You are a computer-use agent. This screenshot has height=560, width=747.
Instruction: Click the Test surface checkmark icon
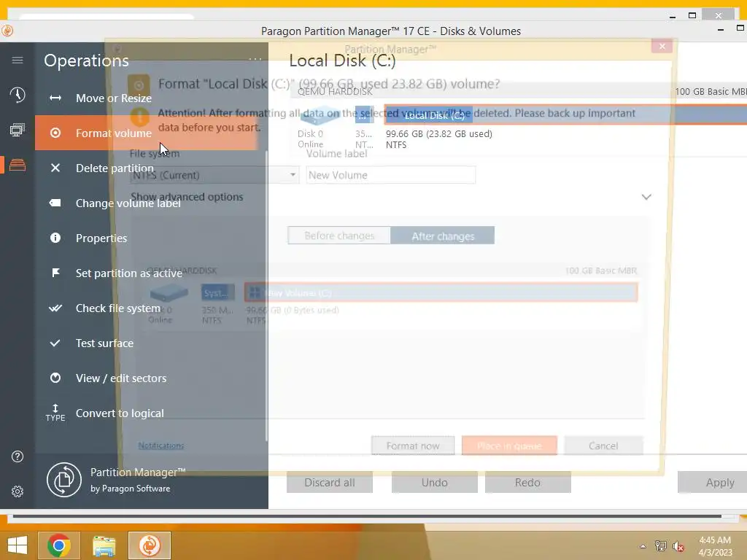click(x=55, y=343)
